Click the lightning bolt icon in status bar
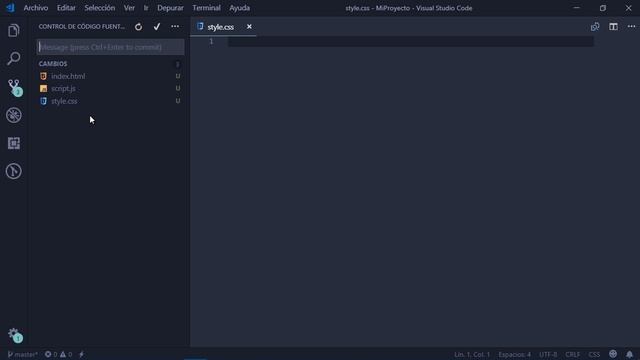 [82, 354]
